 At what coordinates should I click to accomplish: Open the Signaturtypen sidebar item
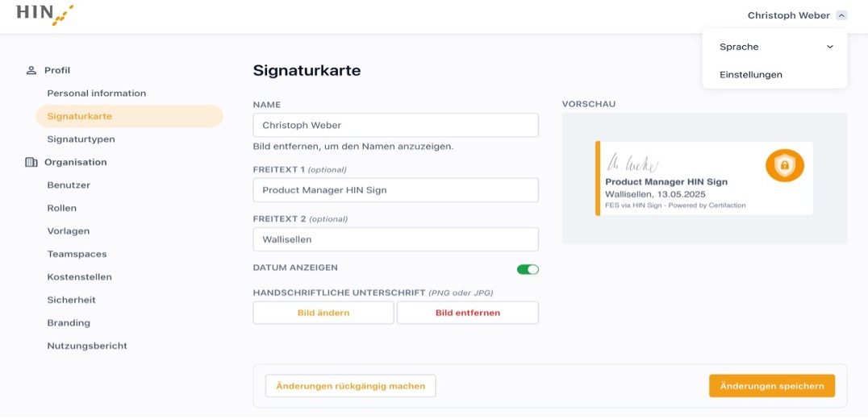tap(81, 139)
